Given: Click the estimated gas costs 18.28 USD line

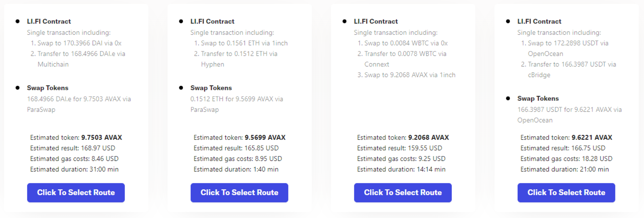Looking at the screenshot, I should 566,159.
